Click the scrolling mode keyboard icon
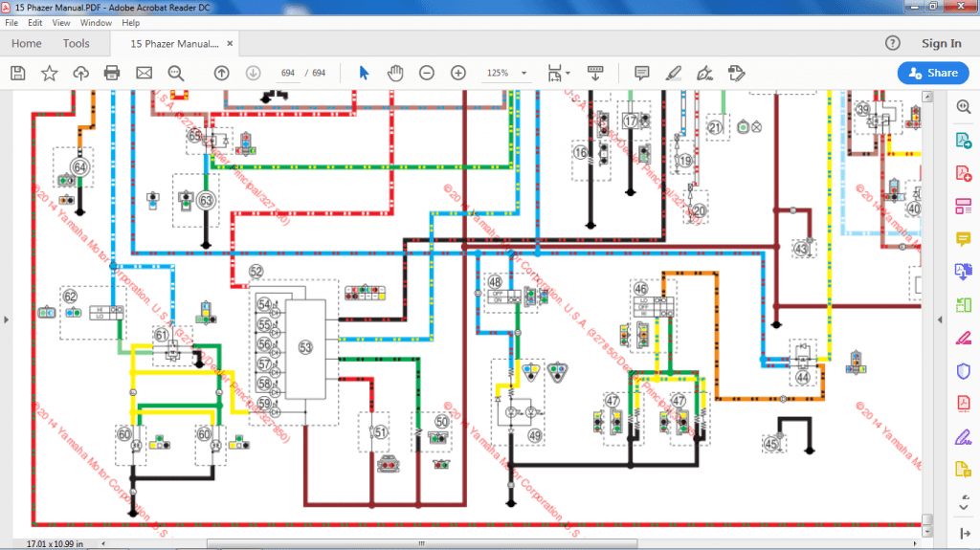Screen dimensions: 980x550 (595, 73)
